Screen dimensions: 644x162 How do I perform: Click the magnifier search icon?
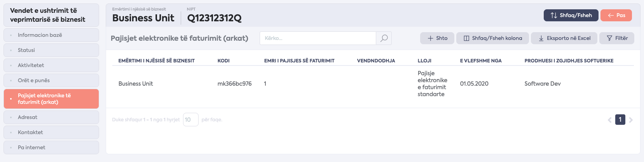click(384, 38)
